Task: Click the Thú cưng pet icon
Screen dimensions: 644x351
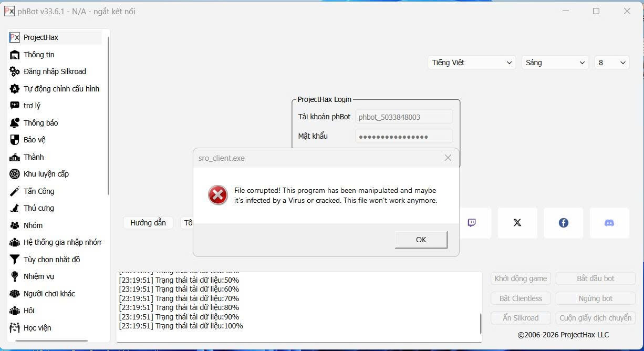Action: (15, 208)
